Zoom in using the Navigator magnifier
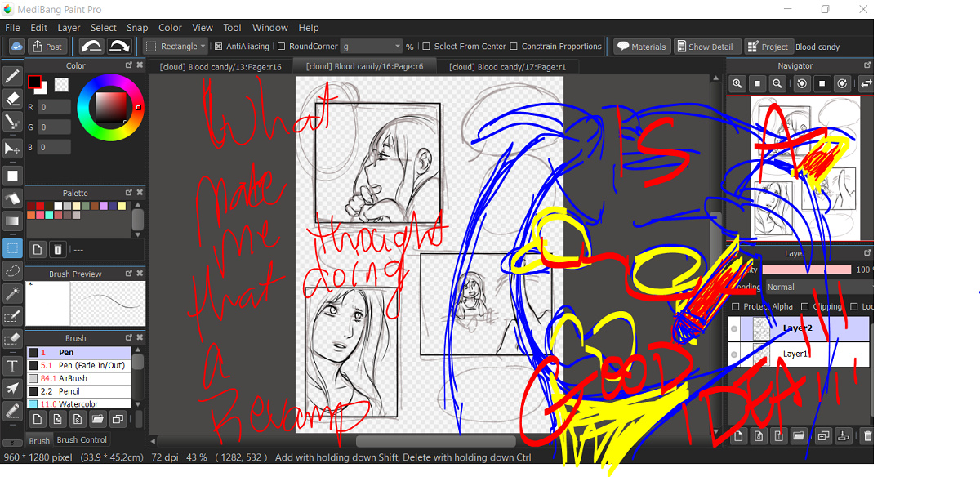Viewport: 980px width, 477px height. coord(737,83)
